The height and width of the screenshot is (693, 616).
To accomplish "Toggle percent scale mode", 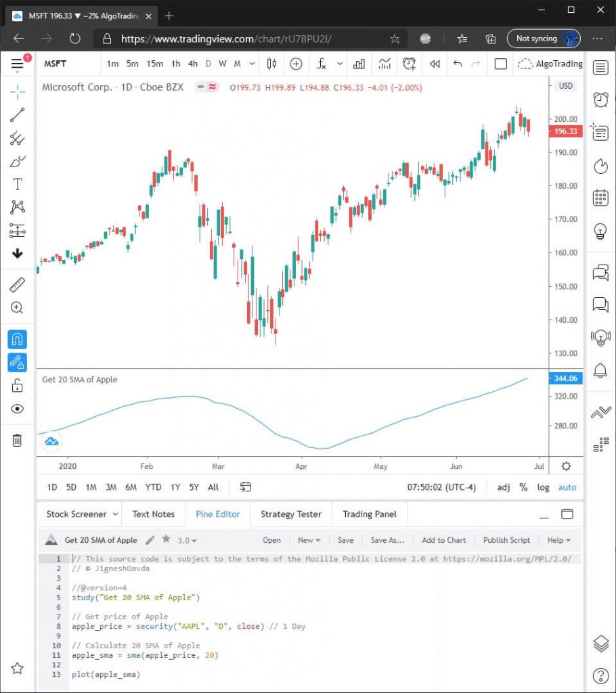I will point(523,487).
